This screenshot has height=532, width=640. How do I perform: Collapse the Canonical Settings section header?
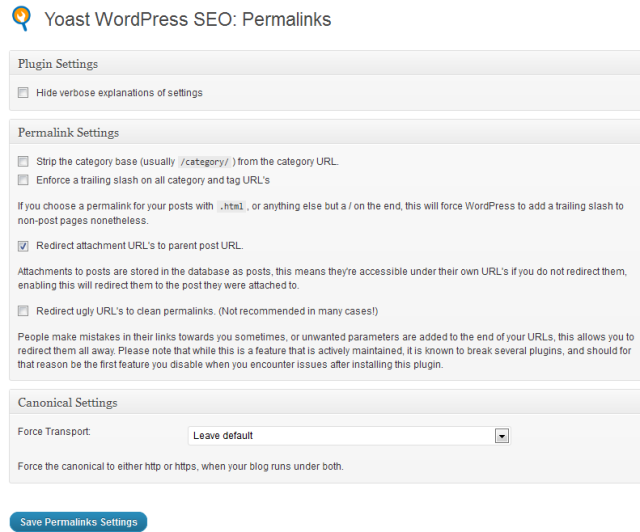click(x=67, y=402)
